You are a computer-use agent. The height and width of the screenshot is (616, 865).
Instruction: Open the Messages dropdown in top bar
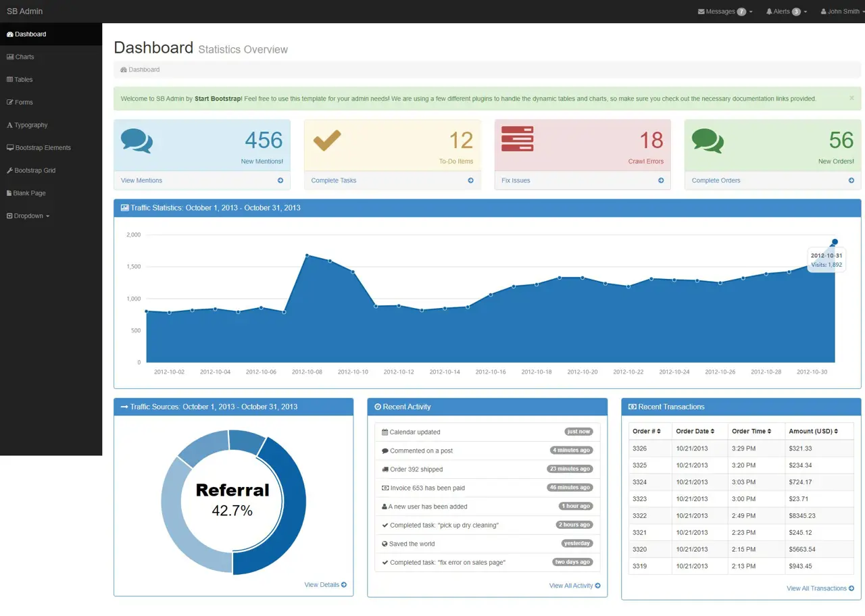point(725,11)
